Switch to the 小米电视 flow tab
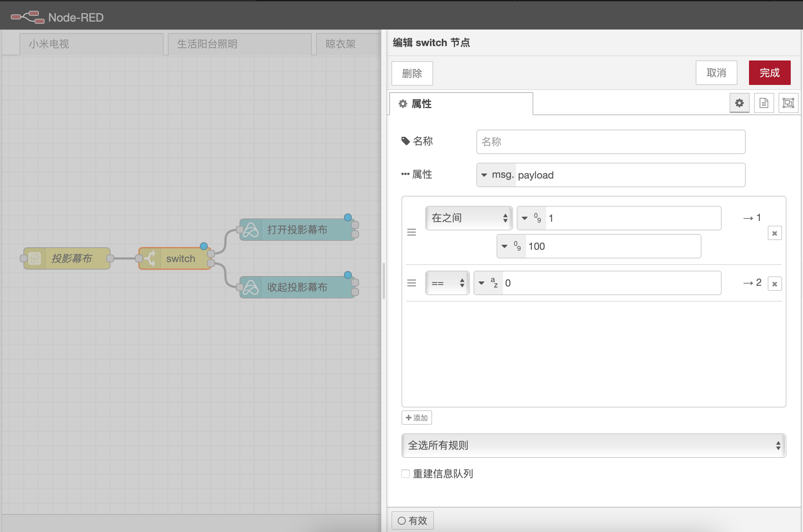This screenshot has height=532, width=803. (x=91, y=44)
